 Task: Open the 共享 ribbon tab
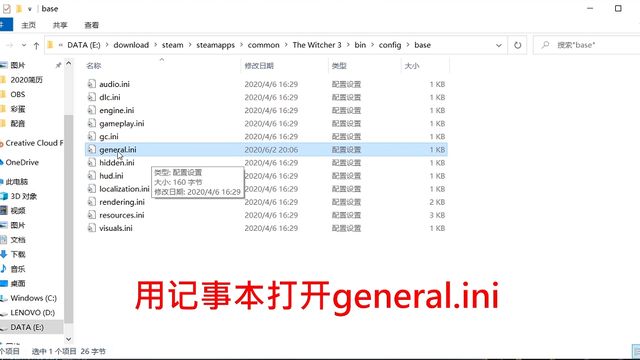click(60, 25)
